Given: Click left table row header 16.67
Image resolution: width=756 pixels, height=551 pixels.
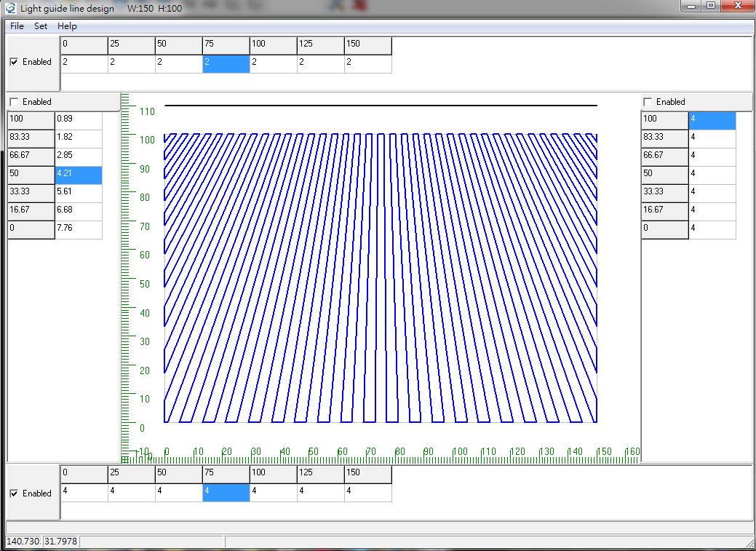Looking at the screenshot, I should pyautogui.click(x=31, y=212).
